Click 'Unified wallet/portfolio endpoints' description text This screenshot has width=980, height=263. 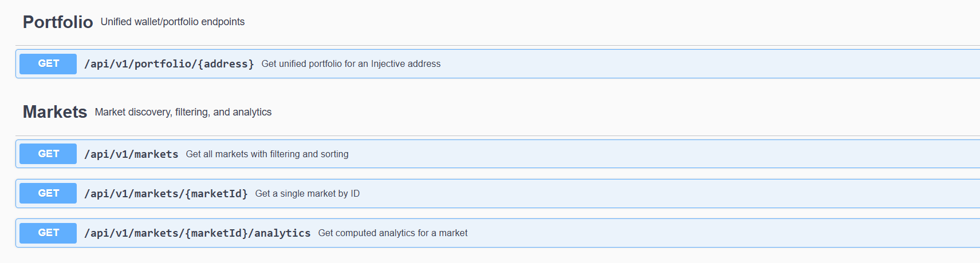click(172, 22)
